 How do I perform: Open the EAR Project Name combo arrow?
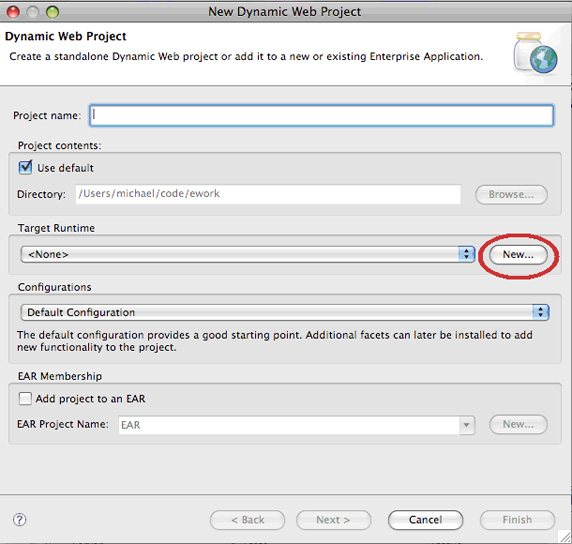coord(467,425)
